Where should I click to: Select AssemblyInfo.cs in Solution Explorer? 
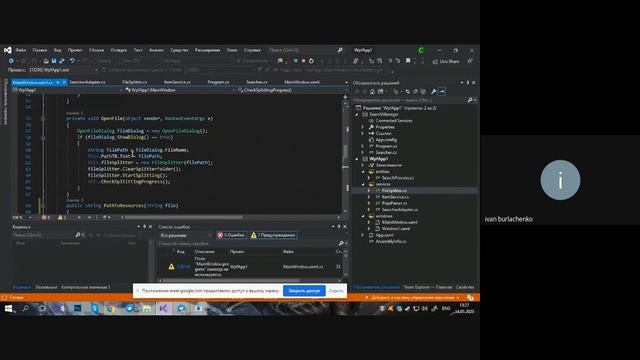coord(390,241)
